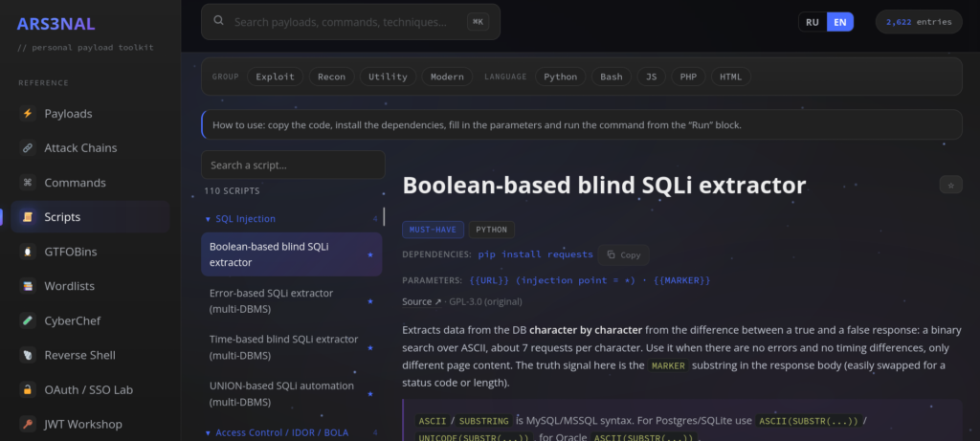Click the {{MARKER}} parameter text
This screenshot has height=441, width=980.
tap(681, 280)
